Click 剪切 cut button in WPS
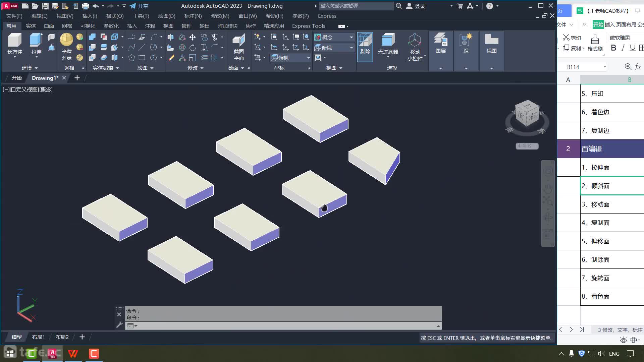The height and width of the screenshot is (362, 644). [x=572, y=38]
